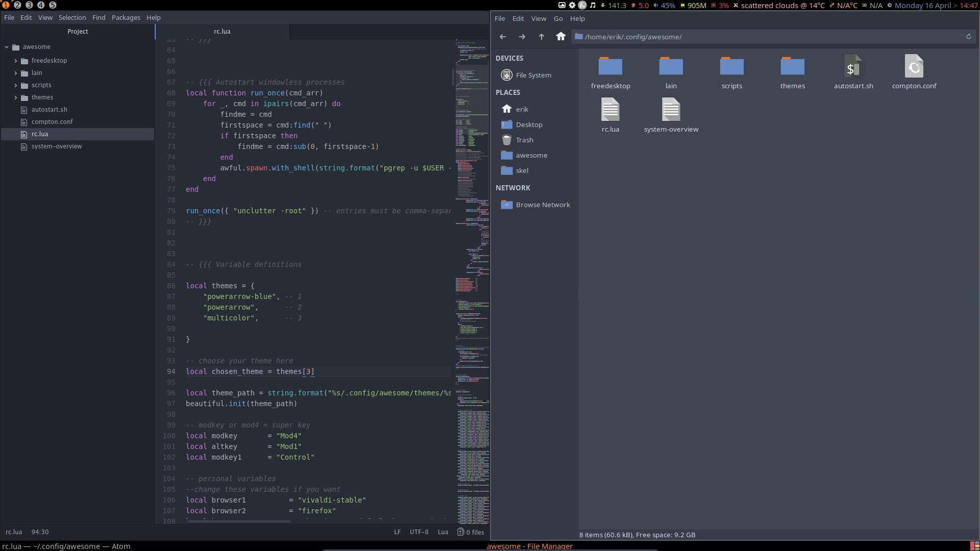The width and height of the screenshot is (980, 551).
Task: Open themes folder icon in File Manager
Action: 793,66
